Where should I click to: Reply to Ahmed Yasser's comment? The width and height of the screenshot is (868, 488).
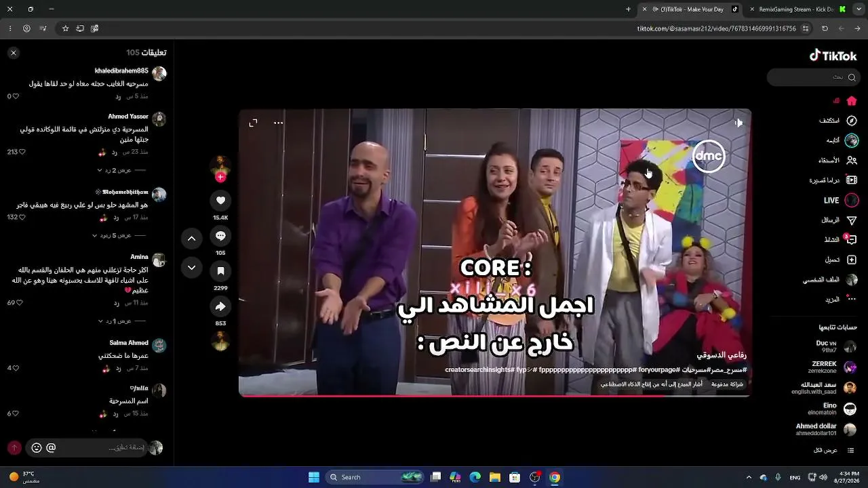pyautogui.click(x=114, y=152)
